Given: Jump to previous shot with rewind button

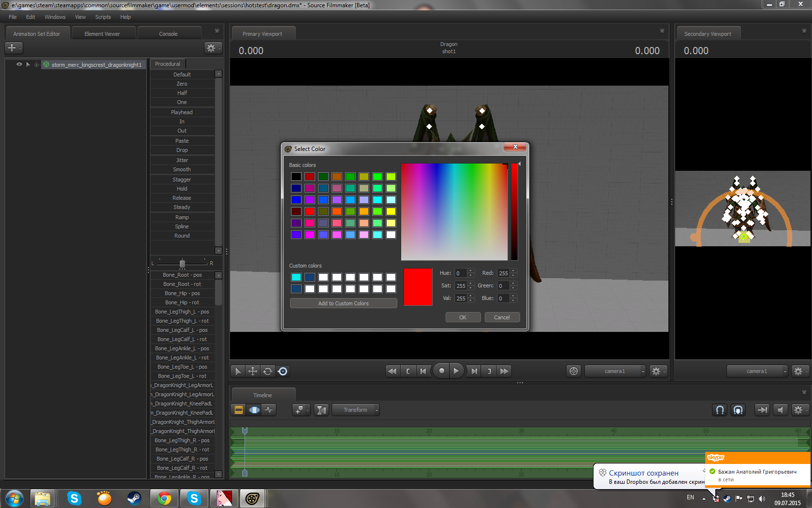Looking at the screenshot, I should [392, 371].
